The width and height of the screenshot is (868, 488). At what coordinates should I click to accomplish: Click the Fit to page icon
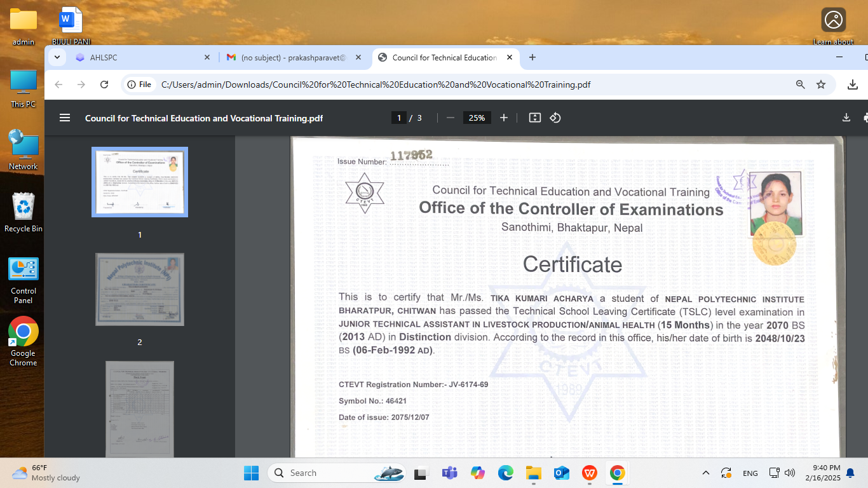[x=535, y=118]
